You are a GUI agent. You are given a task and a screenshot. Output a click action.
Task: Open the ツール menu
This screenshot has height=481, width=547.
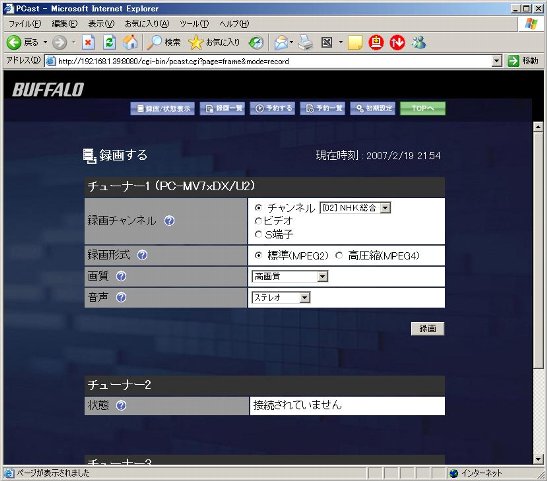(194, 24)
